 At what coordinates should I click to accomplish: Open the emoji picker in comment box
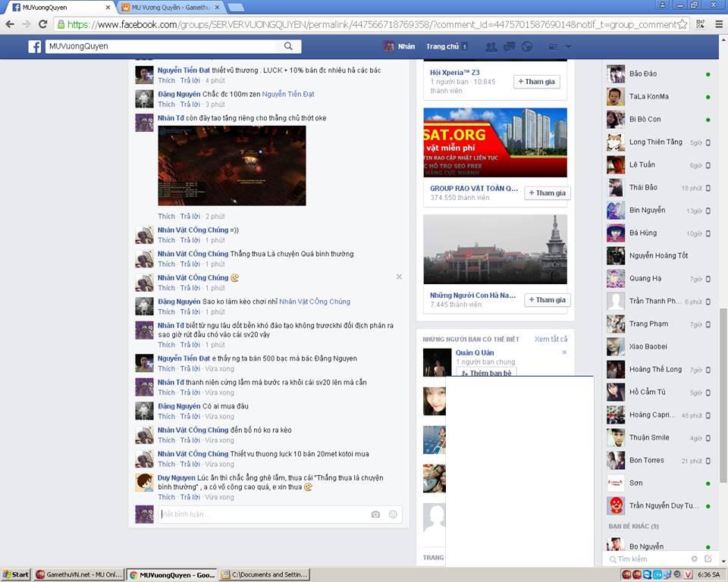pos(393,515)
